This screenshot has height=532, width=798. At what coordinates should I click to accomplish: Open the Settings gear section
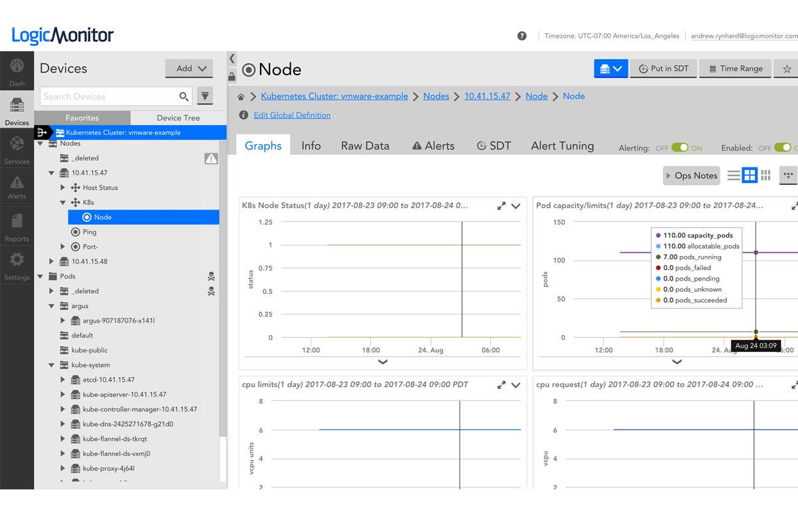pyautogui.click(x=17, y=265)
